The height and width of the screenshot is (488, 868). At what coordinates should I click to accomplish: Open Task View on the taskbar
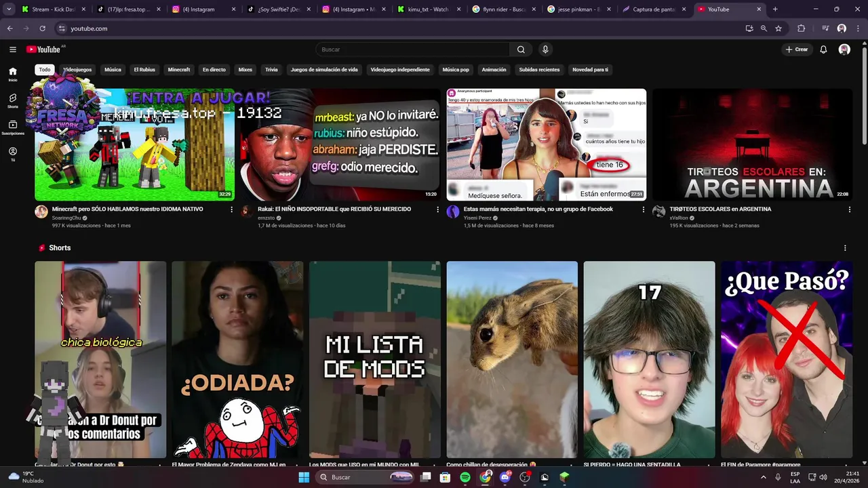point(425,477)
